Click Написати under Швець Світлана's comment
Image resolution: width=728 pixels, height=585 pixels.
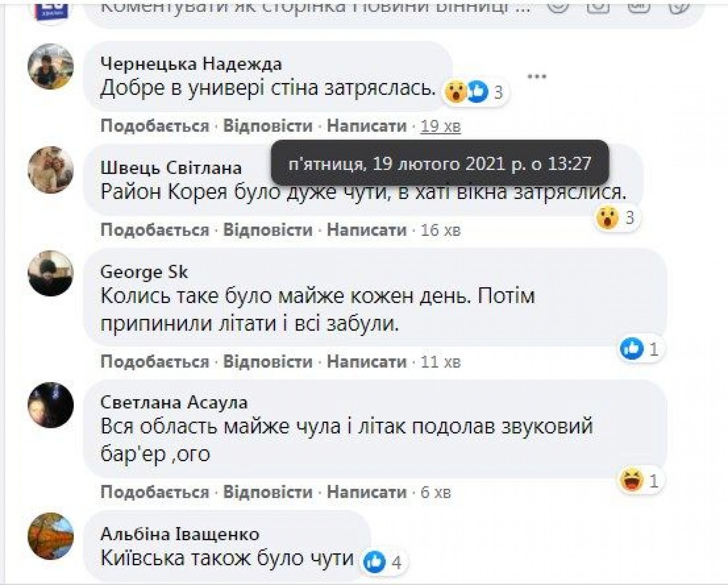(367, 230)
